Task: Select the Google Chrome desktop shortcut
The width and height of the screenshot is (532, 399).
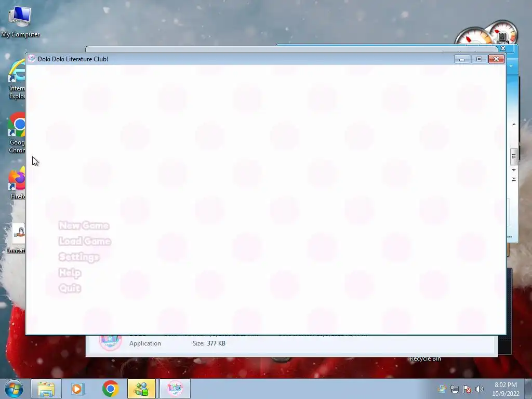Action: 16,133
